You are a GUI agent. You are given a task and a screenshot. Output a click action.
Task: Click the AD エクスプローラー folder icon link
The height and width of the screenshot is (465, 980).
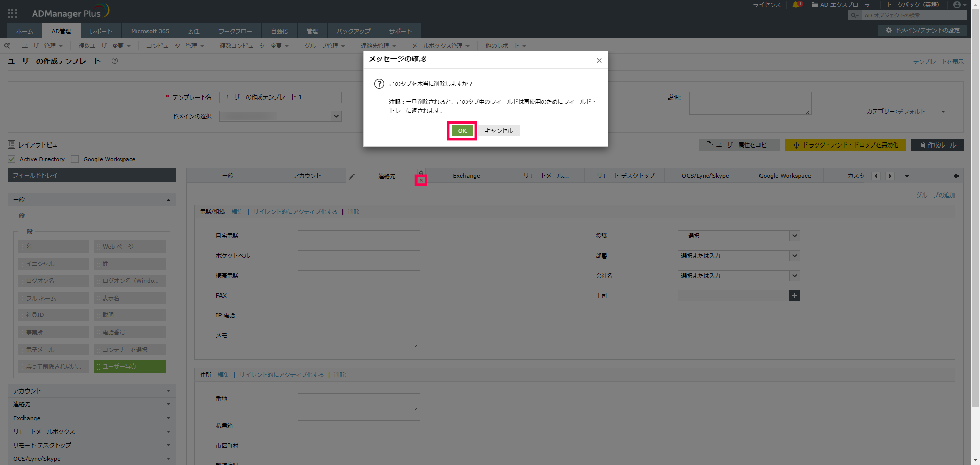click(843, 5)
